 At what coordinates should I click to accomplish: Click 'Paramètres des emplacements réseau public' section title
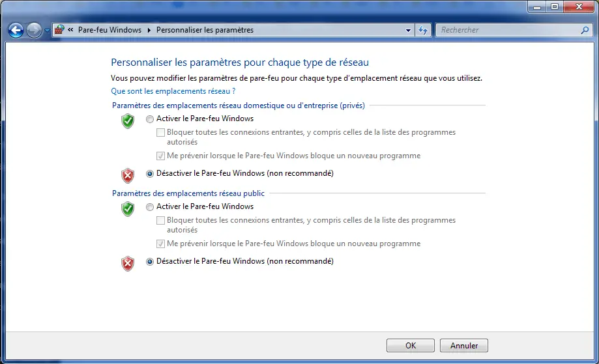tap(188, 193)
